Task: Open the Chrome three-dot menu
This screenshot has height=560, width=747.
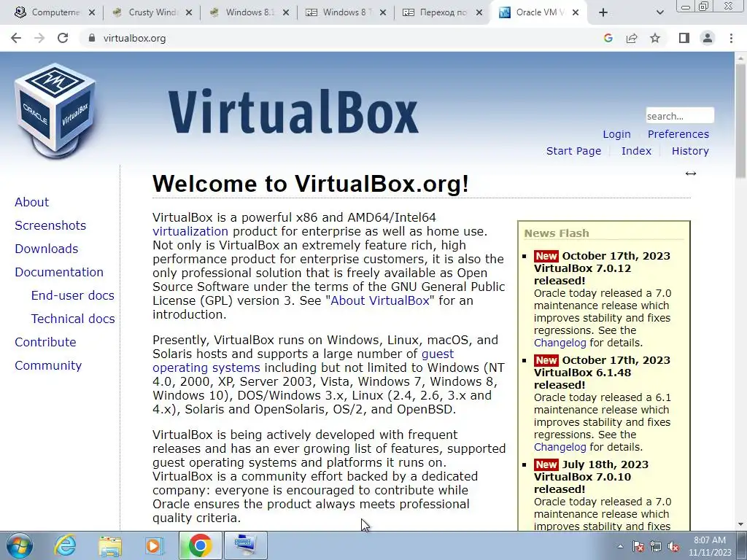Action: click(731, 38)
